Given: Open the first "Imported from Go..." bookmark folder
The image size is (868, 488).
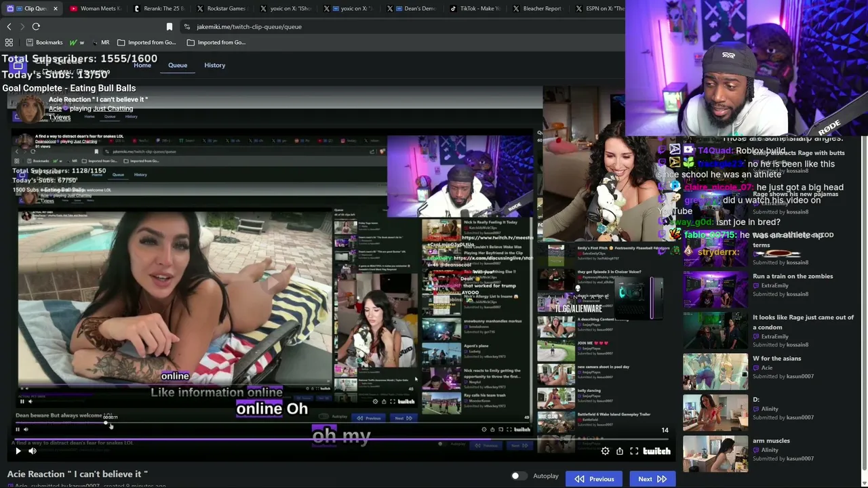Looking at the screenshot, I should (x=146, y=42).
